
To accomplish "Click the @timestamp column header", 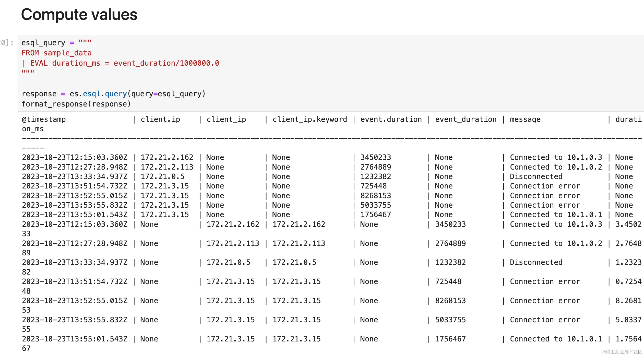I will click(x=44, y=119).
